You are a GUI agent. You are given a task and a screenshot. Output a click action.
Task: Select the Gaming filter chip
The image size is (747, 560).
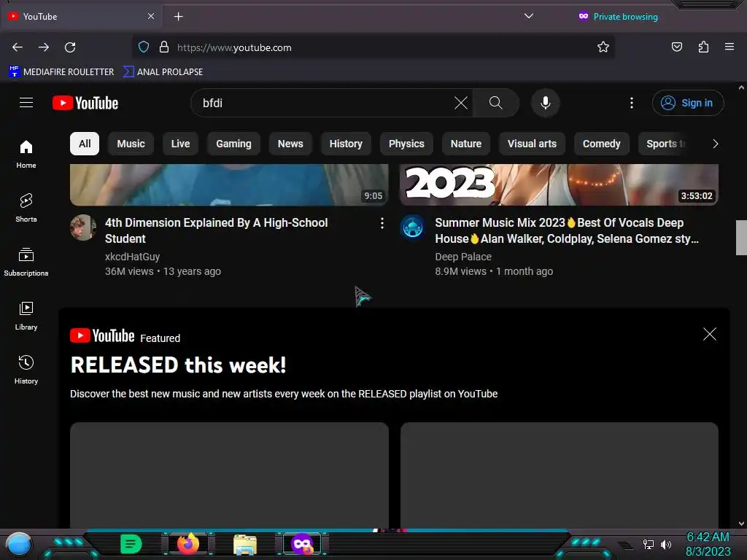pyautogui.click(x=233, y=144)
